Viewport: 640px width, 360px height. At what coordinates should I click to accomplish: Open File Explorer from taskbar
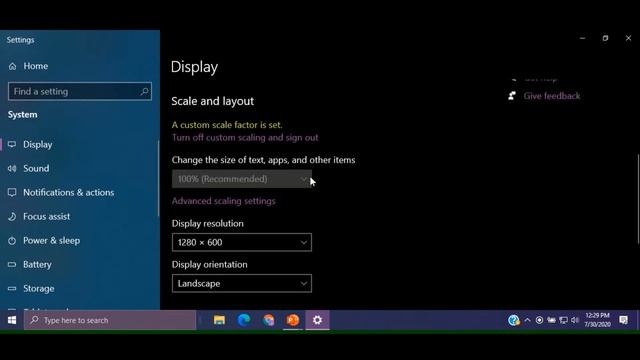coord(219,320)
